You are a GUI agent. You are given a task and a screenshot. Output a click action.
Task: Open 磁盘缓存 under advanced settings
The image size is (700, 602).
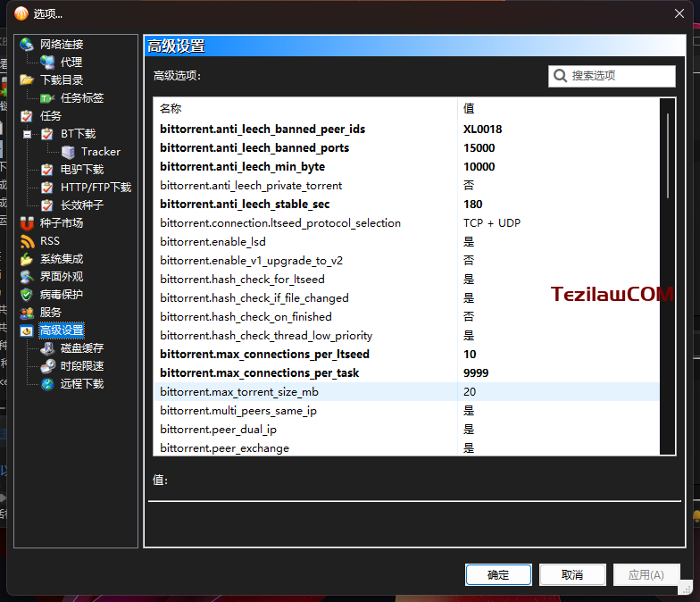point(82,348)
